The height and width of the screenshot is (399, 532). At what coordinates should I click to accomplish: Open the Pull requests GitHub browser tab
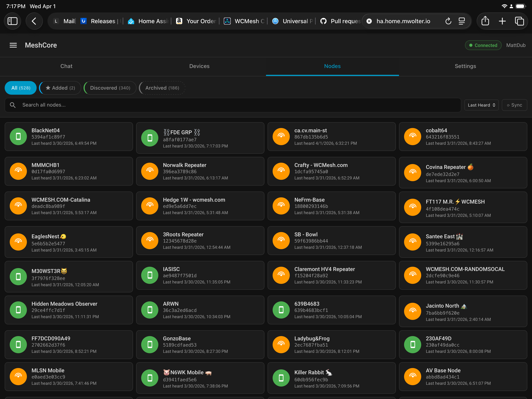(x=341, y=21)
